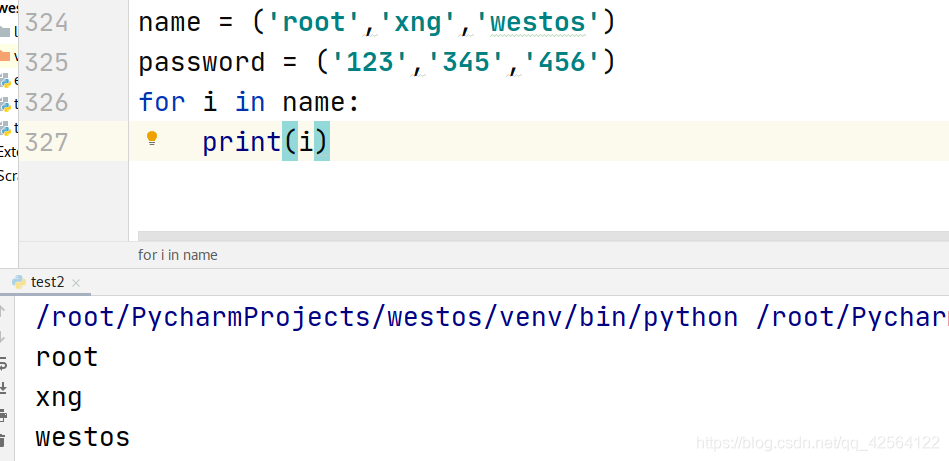The height and width of the screenshot is (461, 949).
Task: Click the trash clear-all icon
Action: coord(4,441)
